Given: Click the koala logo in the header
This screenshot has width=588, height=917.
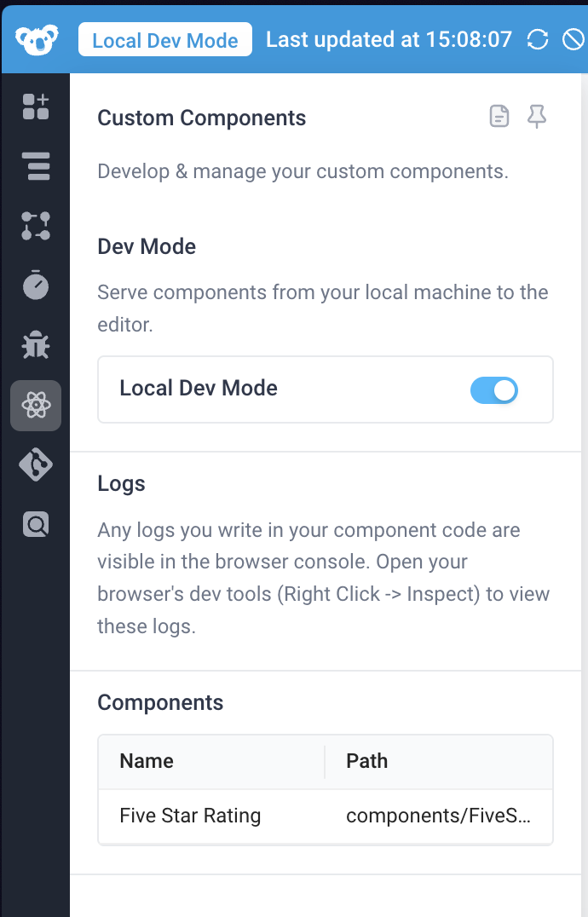Looking at the screenshot, I should [x=36, y=37].
